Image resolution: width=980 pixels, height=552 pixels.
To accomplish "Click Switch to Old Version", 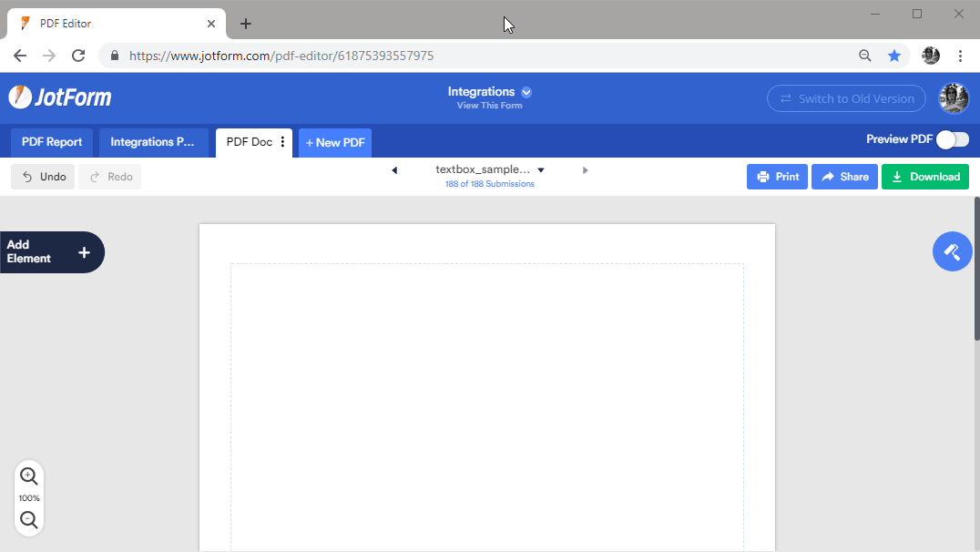I will pos(846,98).
